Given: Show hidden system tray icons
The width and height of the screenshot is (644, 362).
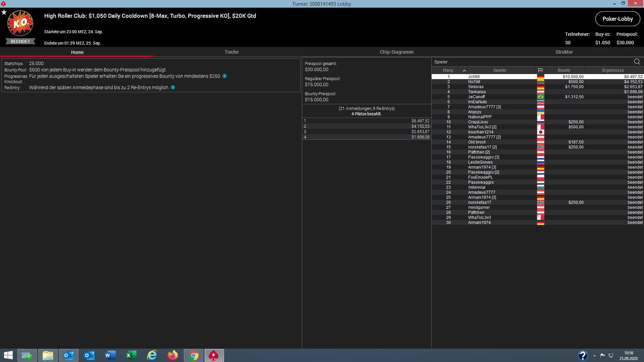Looking at the screenshot, I should point(594,356).
